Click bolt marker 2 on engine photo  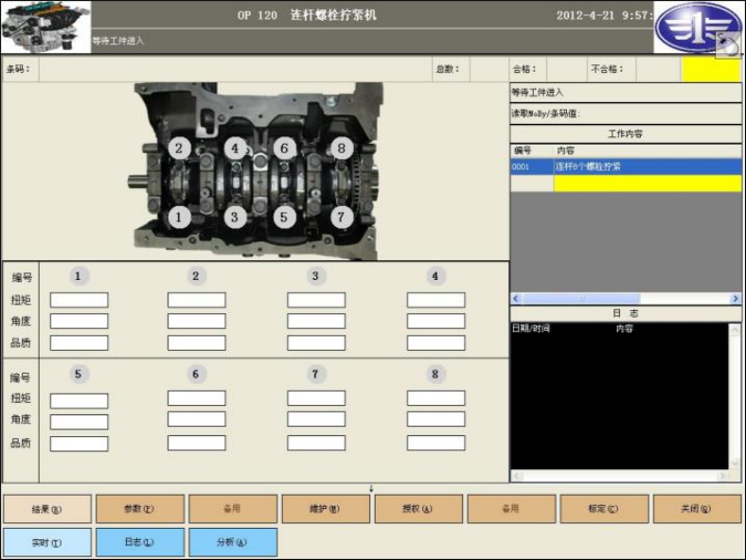tap(179, 149)
